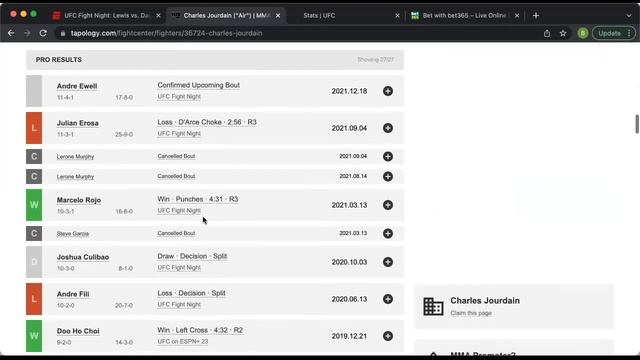Open Andre Fili fighter link

pyautogui.click(x=73, y=294)
